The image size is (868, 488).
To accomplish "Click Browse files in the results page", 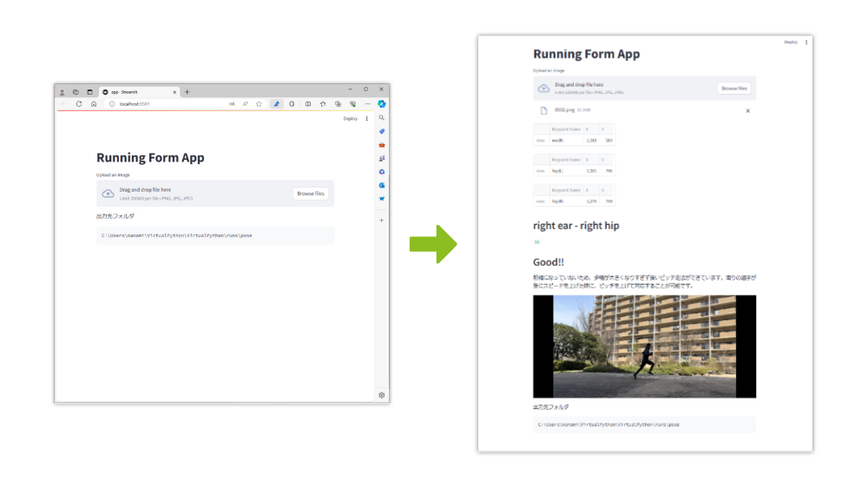I will [x=733, y=89].
